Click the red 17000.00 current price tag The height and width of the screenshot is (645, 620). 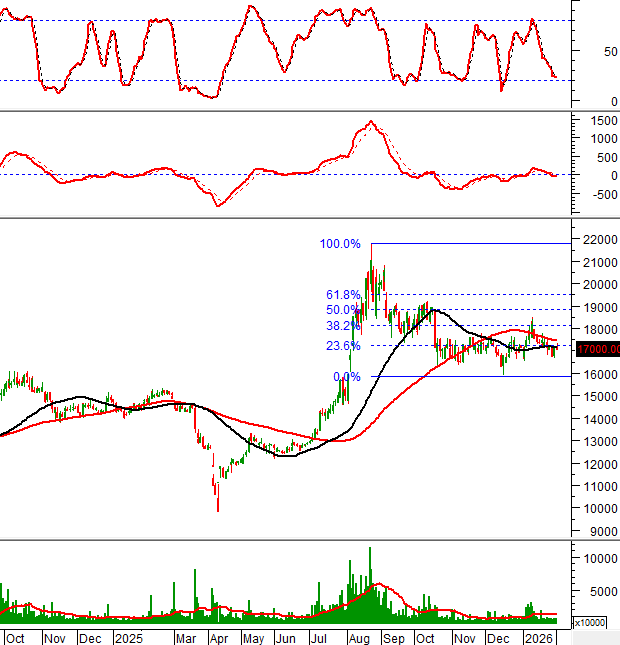[598, 349]
